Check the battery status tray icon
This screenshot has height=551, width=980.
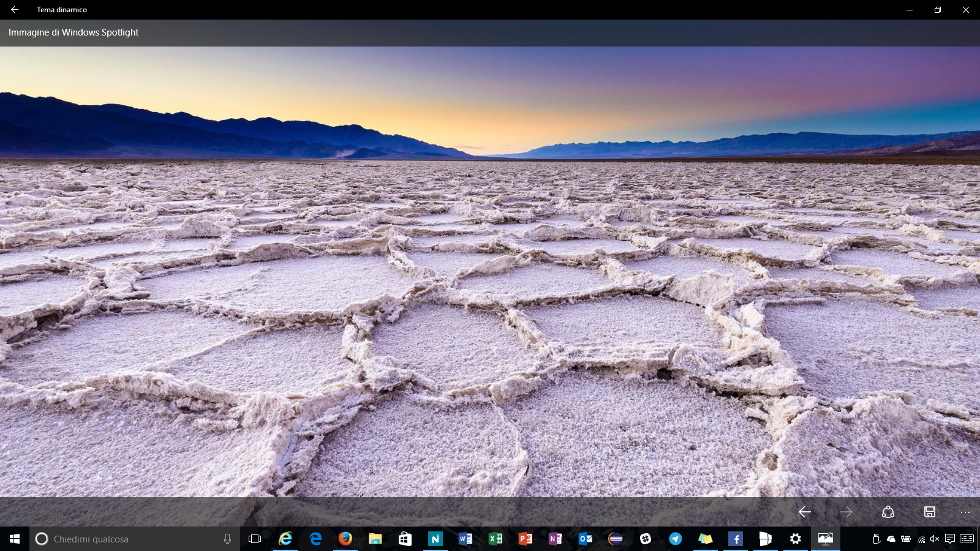(x=906, y=539)
